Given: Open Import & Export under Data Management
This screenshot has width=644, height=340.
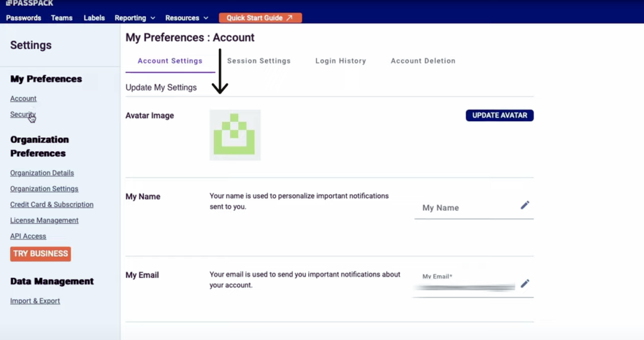Looking at the screenshot, I should (x=35, y=301).
